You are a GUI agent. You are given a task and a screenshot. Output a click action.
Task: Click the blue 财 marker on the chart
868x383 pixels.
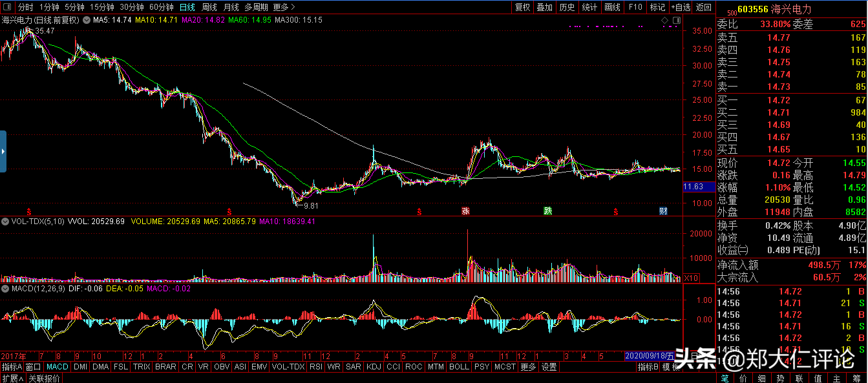click(x=662, y=211)
